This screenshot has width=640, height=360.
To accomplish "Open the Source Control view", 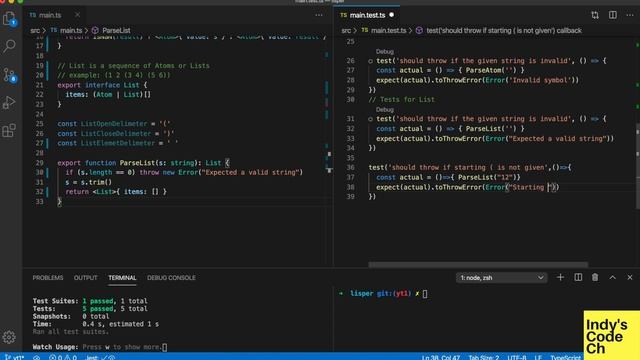I will pyautogui.click(x=9, y=75).
